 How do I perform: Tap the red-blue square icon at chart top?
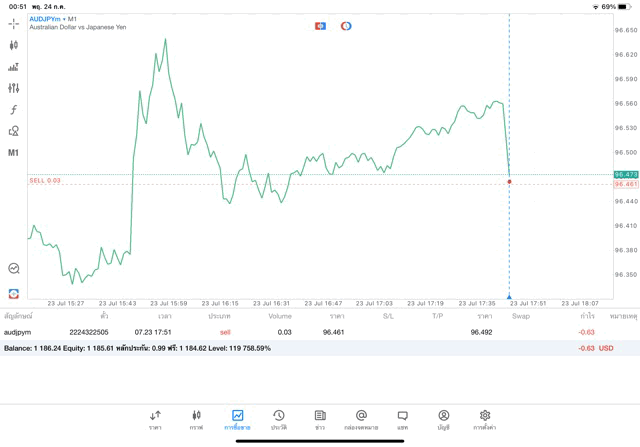coord(320,26)
